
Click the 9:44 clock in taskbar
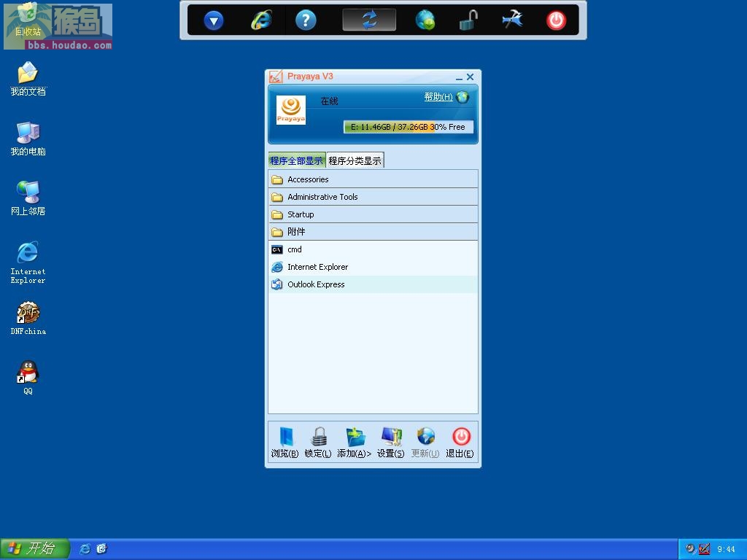726,550
